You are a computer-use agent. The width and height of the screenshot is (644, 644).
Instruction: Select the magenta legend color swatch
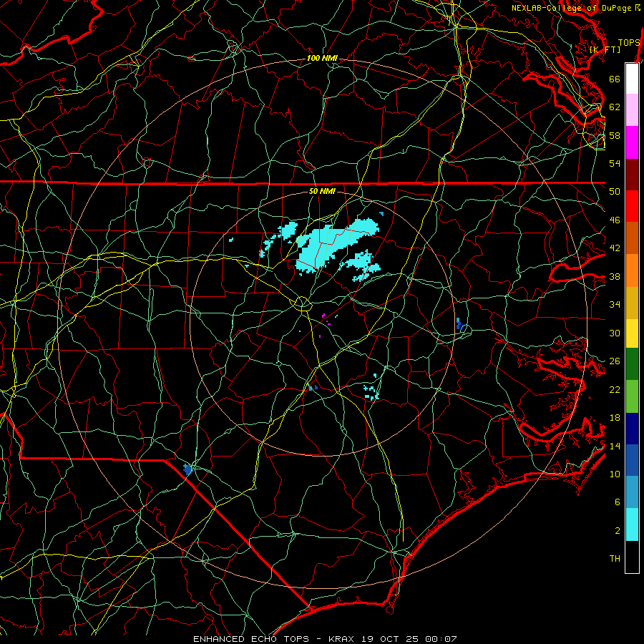pos(632,142)
